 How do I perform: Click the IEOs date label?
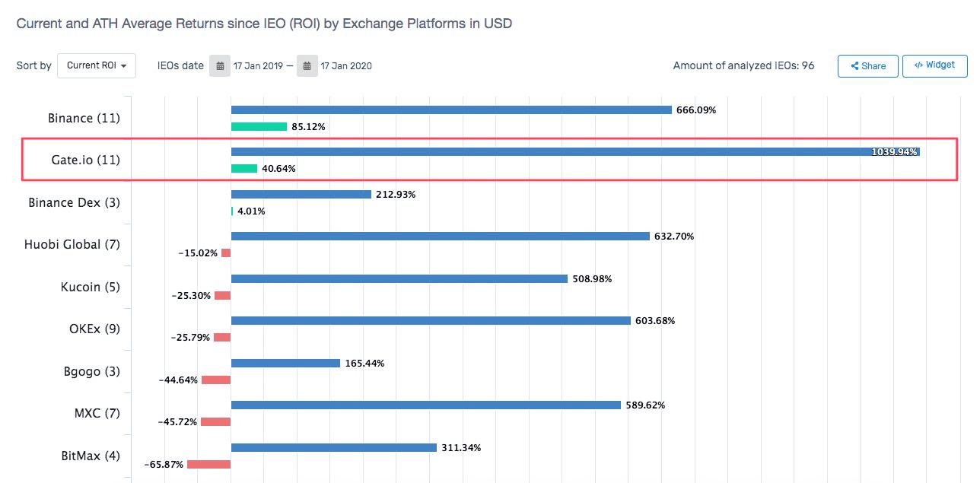181,65
